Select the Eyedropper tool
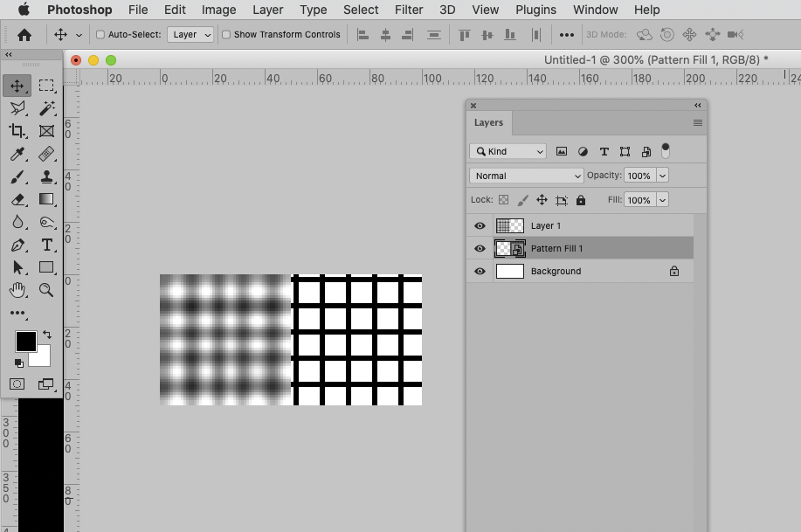 [x=17, y=154]
